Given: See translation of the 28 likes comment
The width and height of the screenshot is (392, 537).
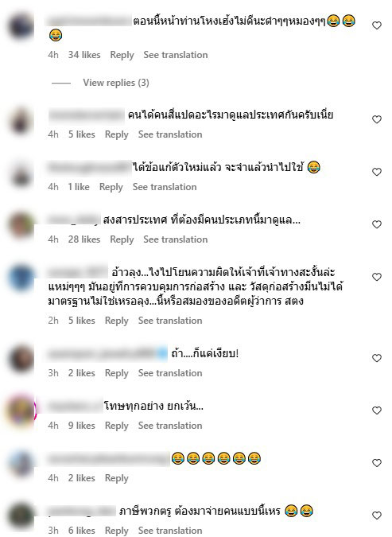Looking at the screenshot, I should coord(175,239).
